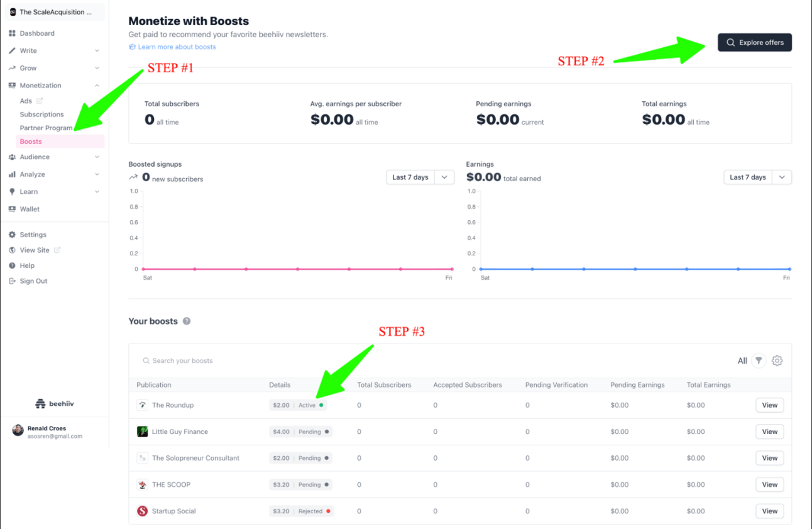Click the Pending Earnings column header
This screenshot has width=812, height=529.
(x=637, y=385)
